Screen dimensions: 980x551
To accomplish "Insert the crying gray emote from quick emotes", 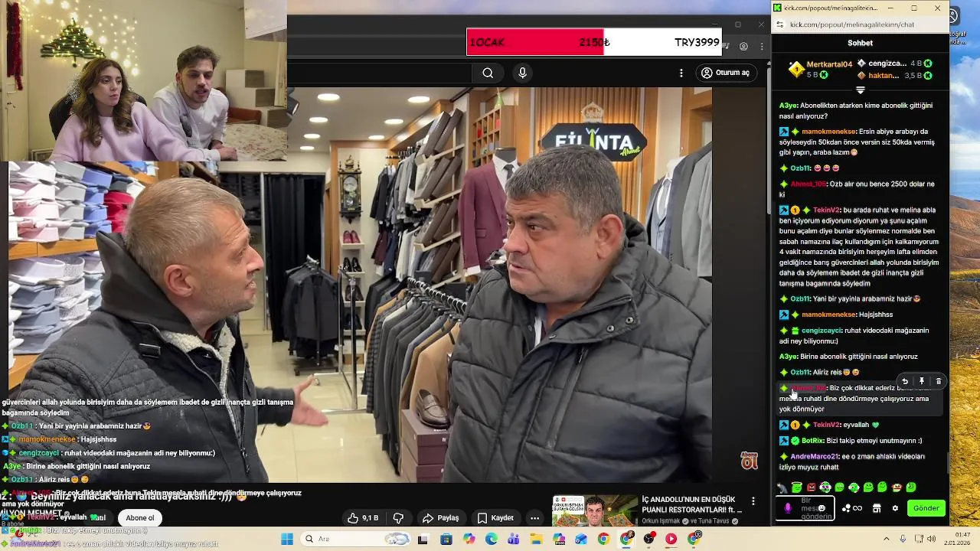I will click(782, 487).
